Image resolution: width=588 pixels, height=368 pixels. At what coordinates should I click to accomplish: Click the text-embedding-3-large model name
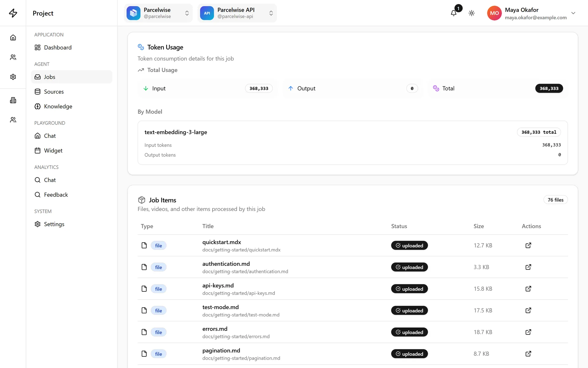[x=176, y=132]
